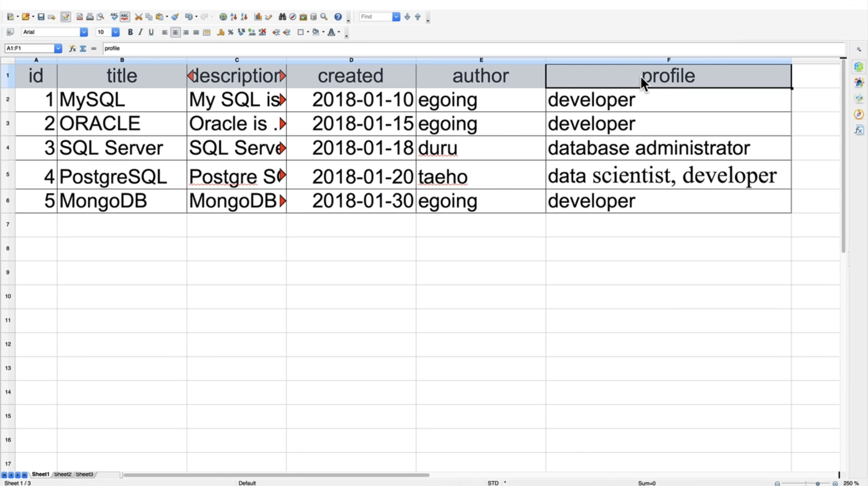
Task: Click Find Next down arrow
Action: (x=407, y=17)
